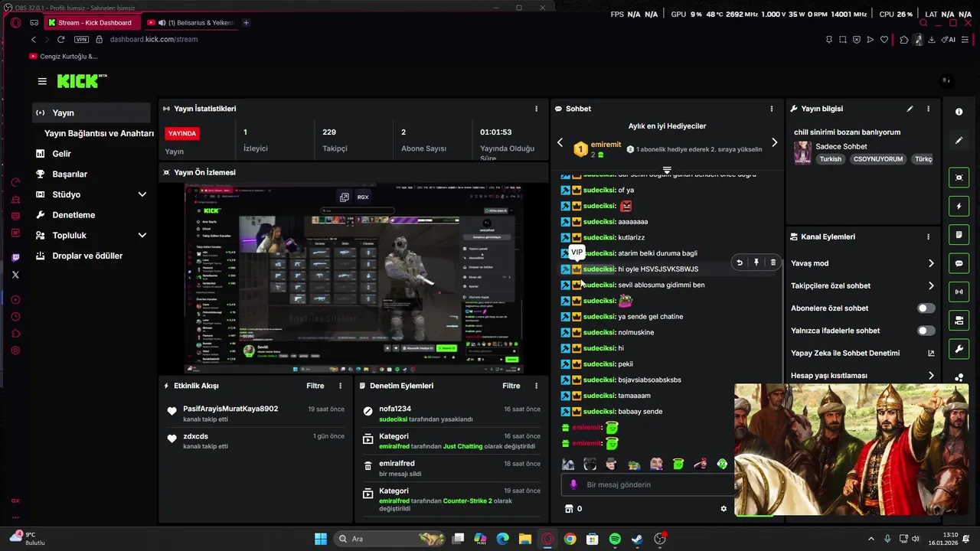Switch to Stream - Kick Dashboard tab

click(x=92, y=23)
